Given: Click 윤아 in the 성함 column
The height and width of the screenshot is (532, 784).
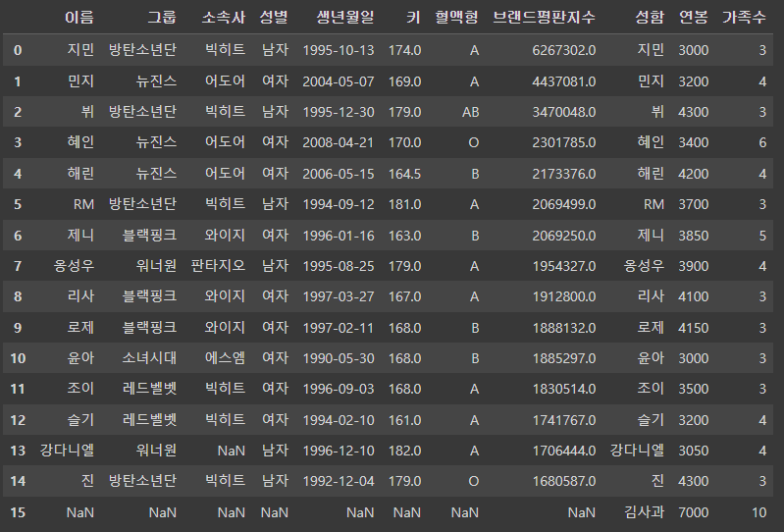Looking at the screenshot, I should click(x=651, y=358).
